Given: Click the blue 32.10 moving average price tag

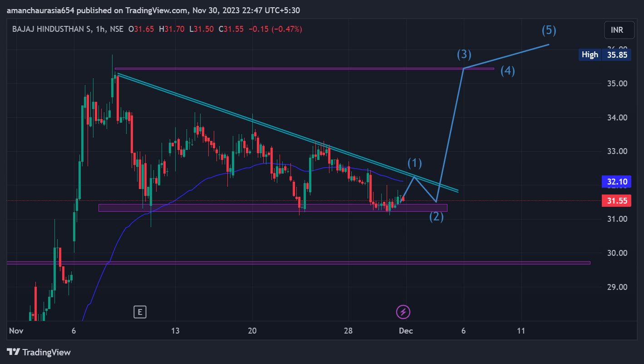Looking at the screenshot, I should 616,182.
